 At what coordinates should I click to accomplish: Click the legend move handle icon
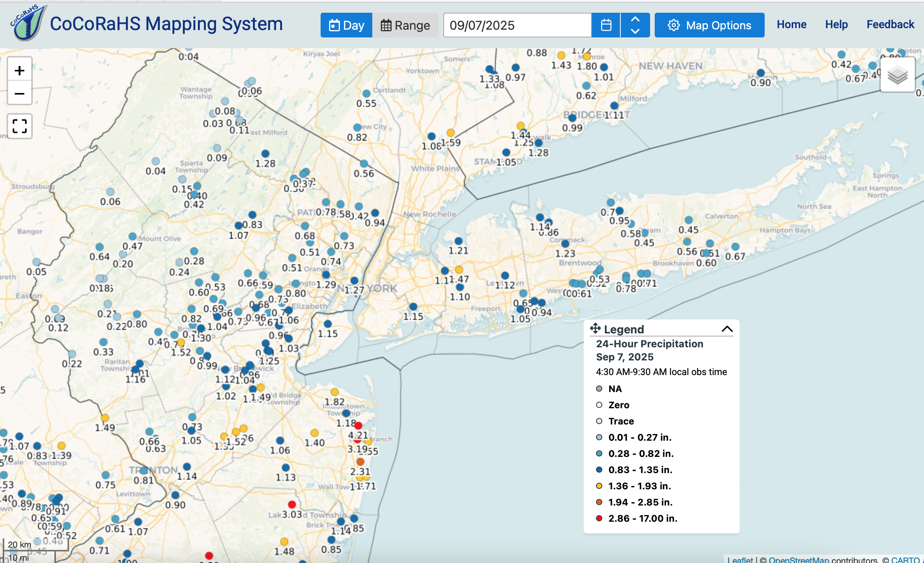pyautogui.click(x=595, y=328)
